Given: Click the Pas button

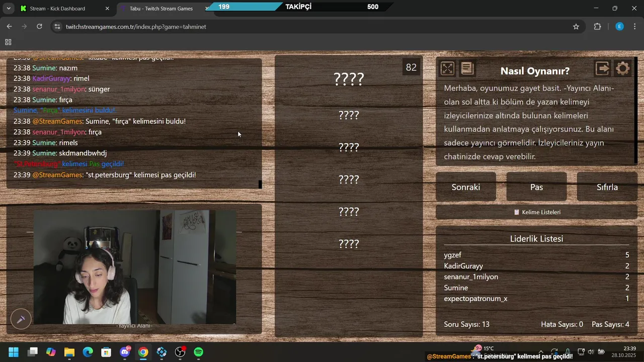Looking at the screenshot, I should pyautogui.click(x=536, y=187).
